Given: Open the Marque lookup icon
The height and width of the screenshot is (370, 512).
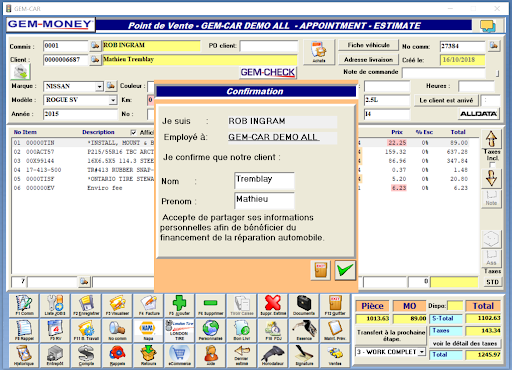Looking at the screenshot, I should click(x=111, y=86).
